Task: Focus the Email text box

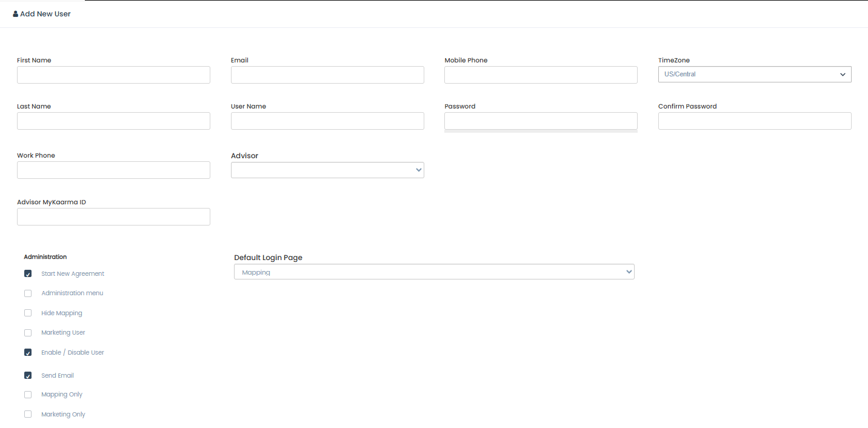Action: point(327,75)
